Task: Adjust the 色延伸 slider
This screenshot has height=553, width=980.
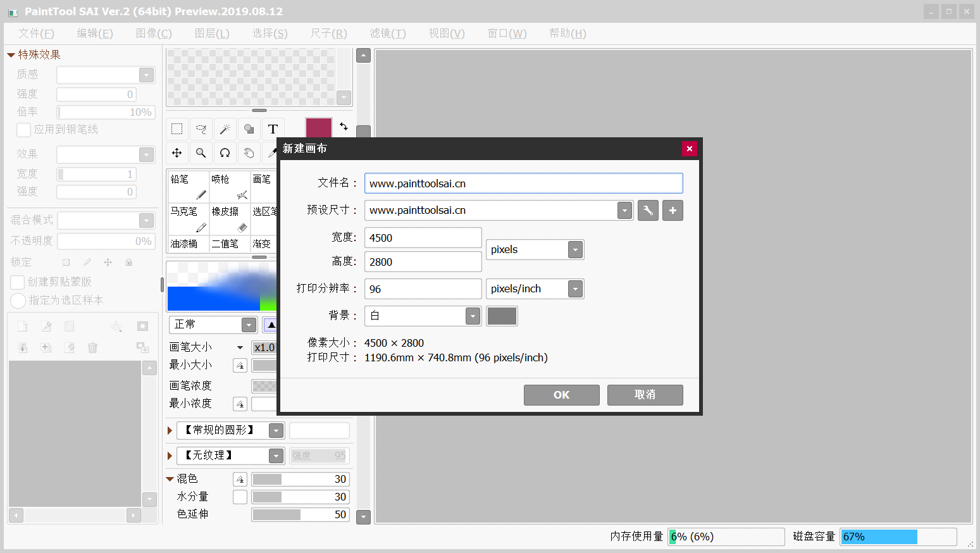Action: pyautogui.click(x=301, y=515)
